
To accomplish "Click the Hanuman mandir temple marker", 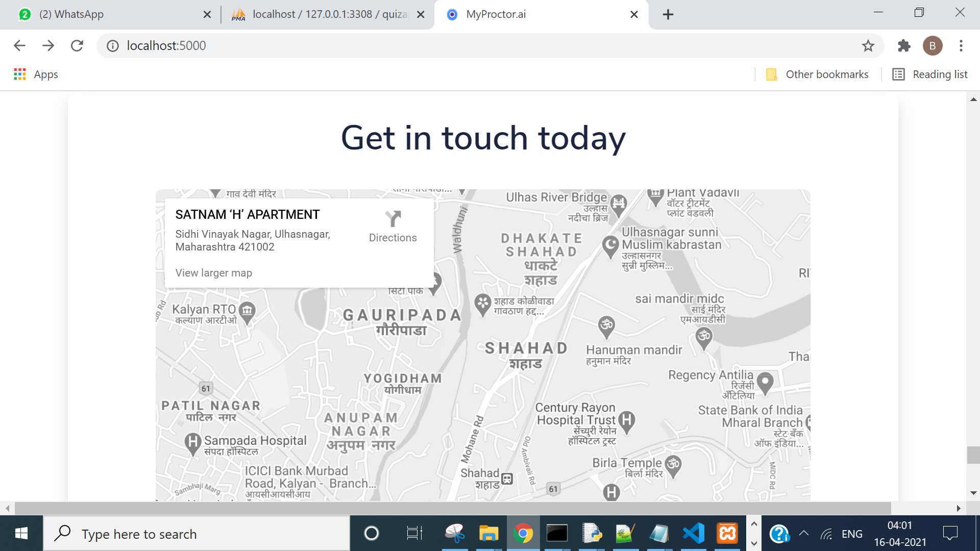I will coord(606,325).
